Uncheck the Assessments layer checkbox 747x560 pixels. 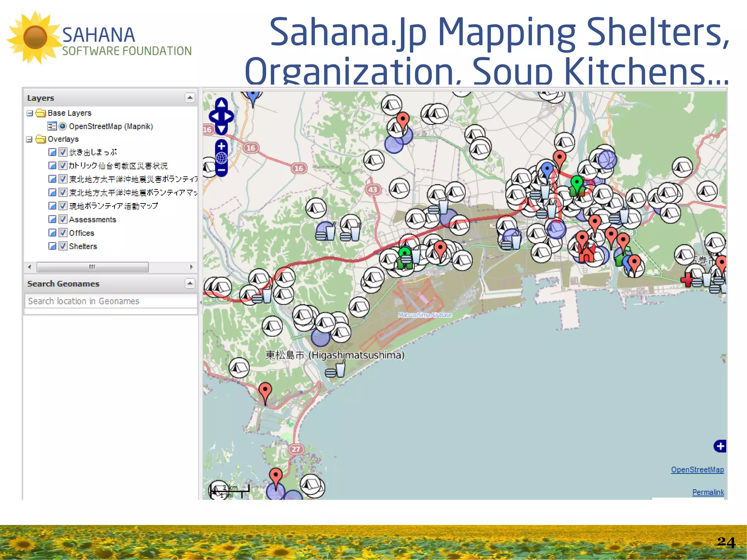click(63, 219)
